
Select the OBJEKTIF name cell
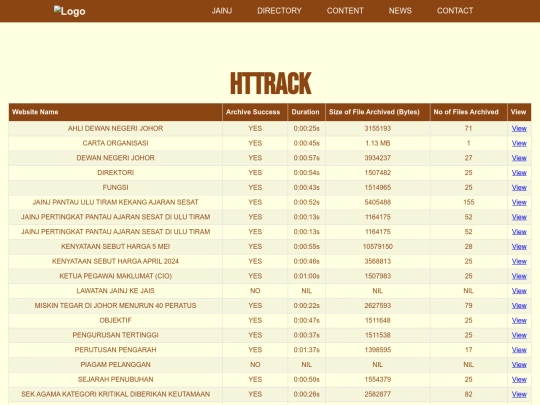tap(115, 321)
